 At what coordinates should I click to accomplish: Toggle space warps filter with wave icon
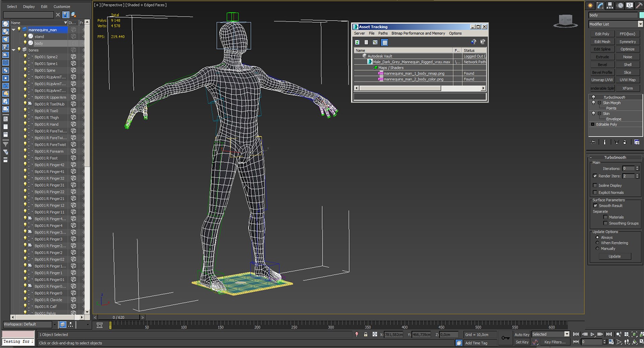pos(5,63)
